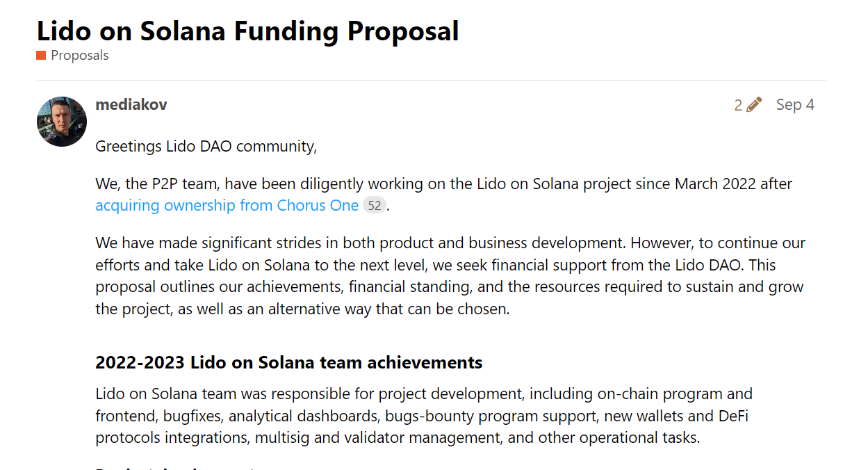Click the Greetings Lido DAO community line
Image resolution: width=868 pixels, height=470 pixels.
coord(206,147)
